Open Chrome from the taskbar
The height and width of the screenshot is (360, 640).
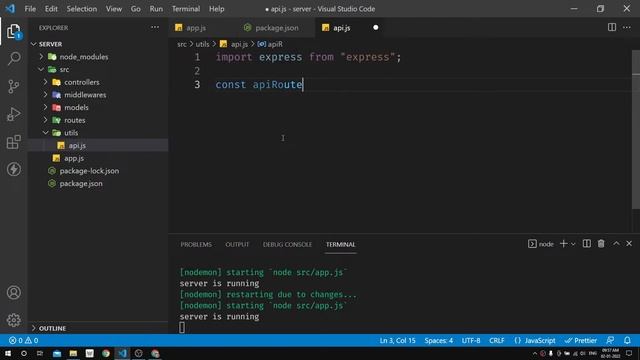click(106, 353)
